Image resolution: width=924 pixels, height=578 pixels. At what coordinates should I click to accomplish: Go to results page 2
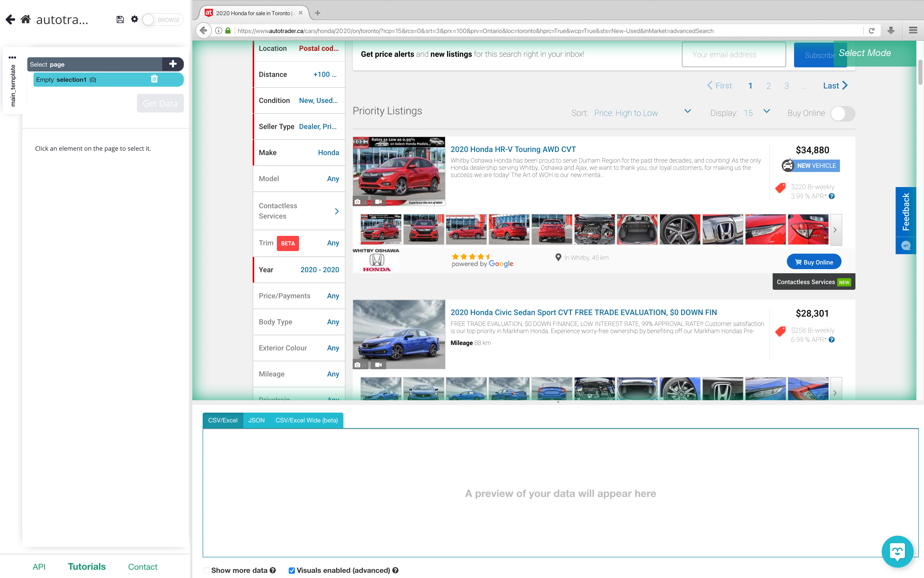769,86
